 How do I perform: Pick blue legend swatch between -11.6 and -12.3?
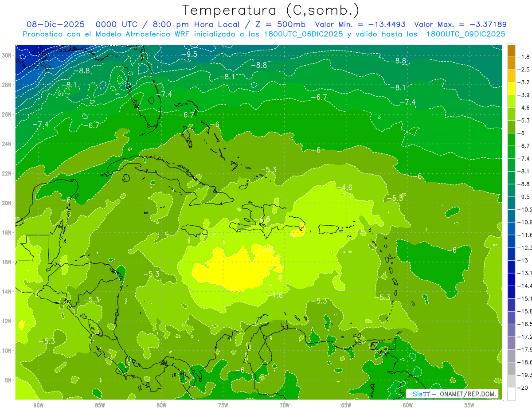click(511, 241)
